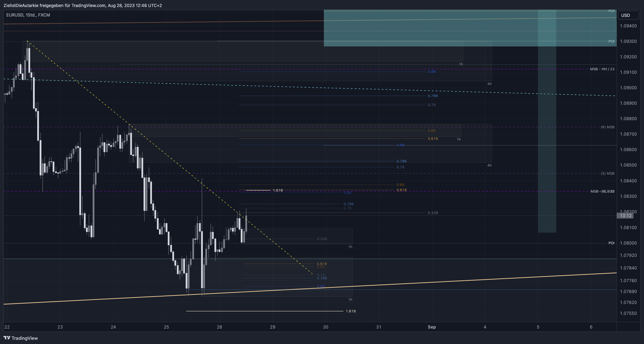Click the date 25 on time axis
The height and width of the screenshot is (344, 644).
pos(166,327)
